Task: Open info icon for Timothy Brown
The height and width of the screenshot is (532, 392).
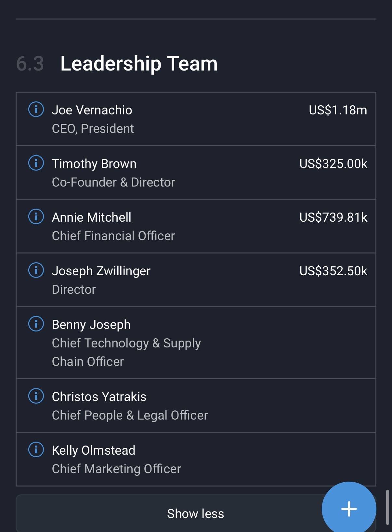Action: pos(36,163)
